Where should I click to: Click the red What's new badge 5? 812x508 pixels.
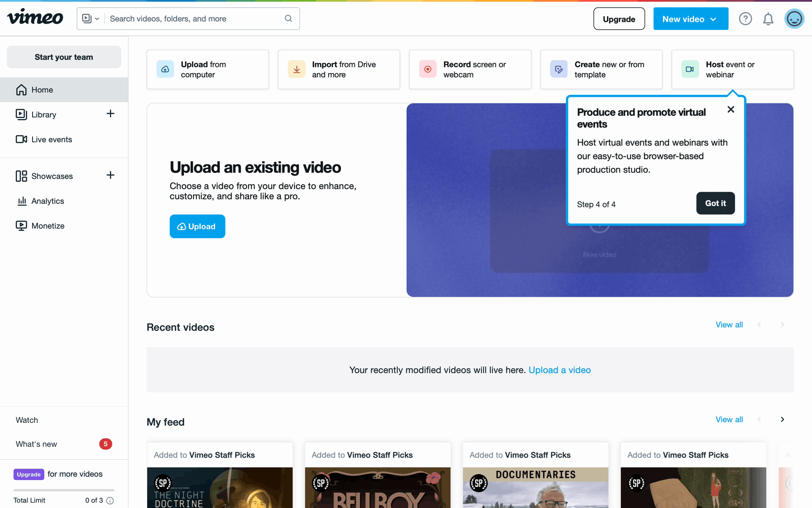pyautogui.click(x=105, y=444)
